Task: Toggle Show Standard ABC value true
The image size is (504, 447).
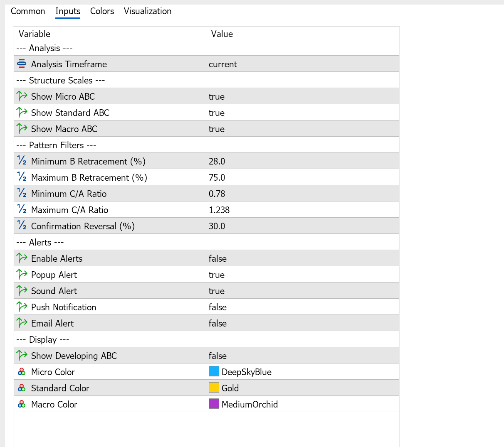Action: point(303,113)
